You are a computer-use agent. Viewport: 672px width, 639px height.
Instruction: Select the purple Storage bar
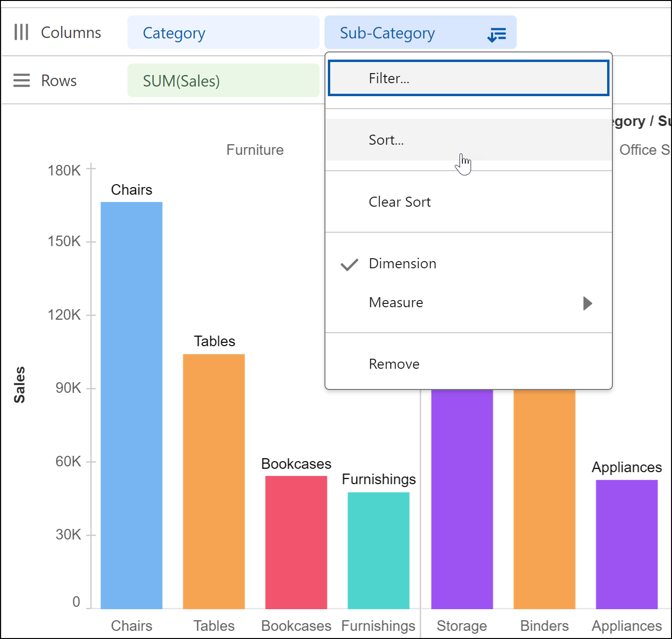tap(462, 499)
